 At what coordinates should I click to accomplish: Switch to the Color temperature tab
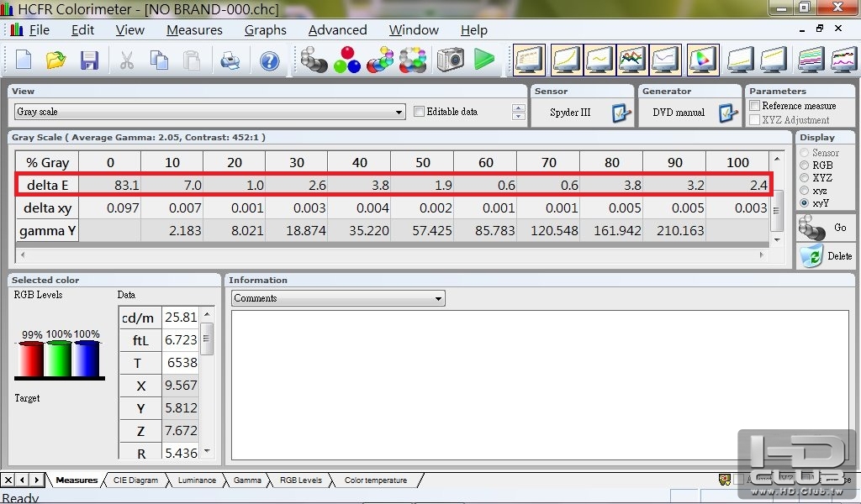click(376, 480)
